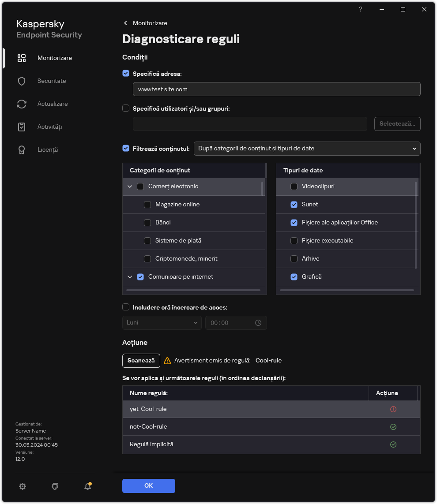The height and width of the screenshot is (504, 437).
Task: Open notifications via bell icon
Action: click(87, 486)
